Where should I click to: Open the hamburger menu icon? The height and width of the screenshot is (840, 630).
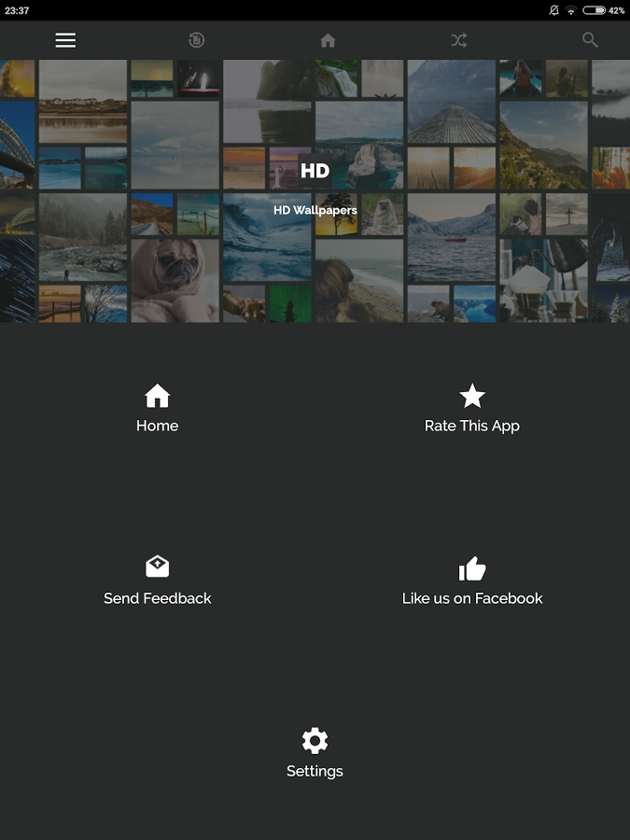pos(65,40)
